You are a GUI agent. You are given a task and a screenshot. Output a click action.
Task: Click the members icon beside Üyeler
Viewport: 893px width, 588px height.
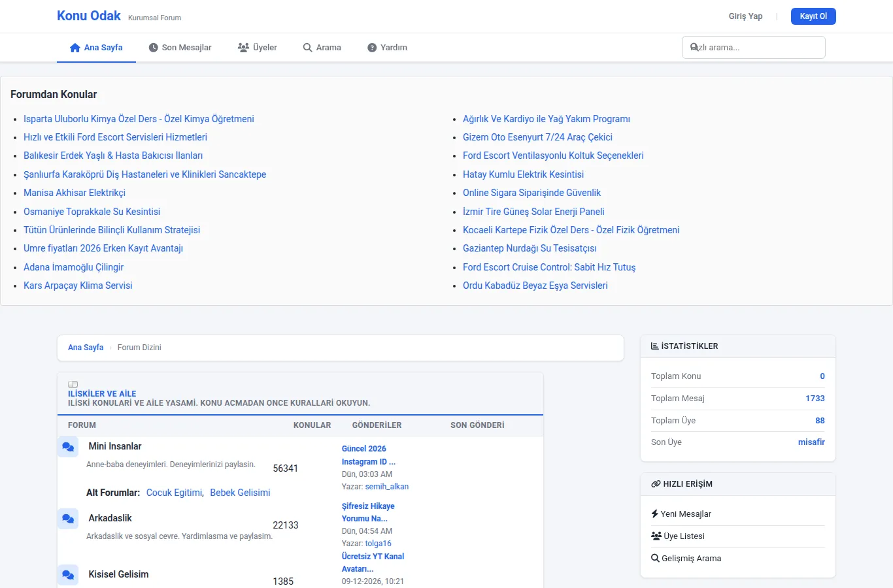(243, 48)
